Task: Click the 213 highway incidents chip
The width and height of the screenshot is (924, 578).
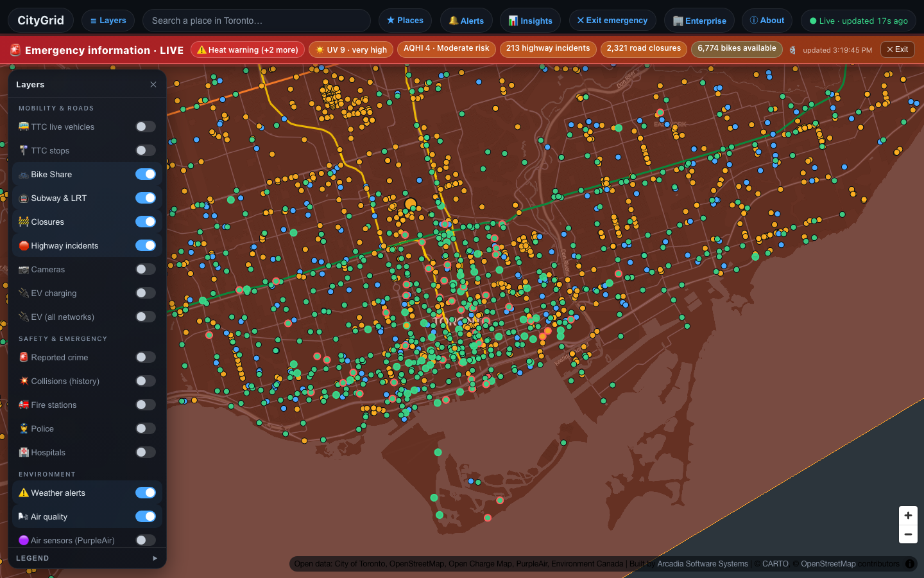Action: [548, 49]
